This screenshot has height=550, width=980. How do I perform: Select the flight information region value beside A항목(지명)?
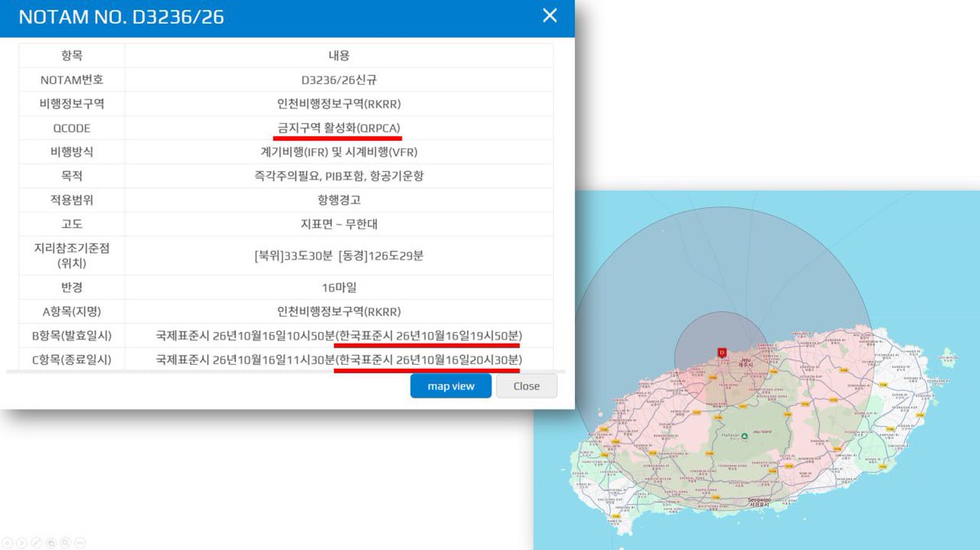[x=338, y=312]
